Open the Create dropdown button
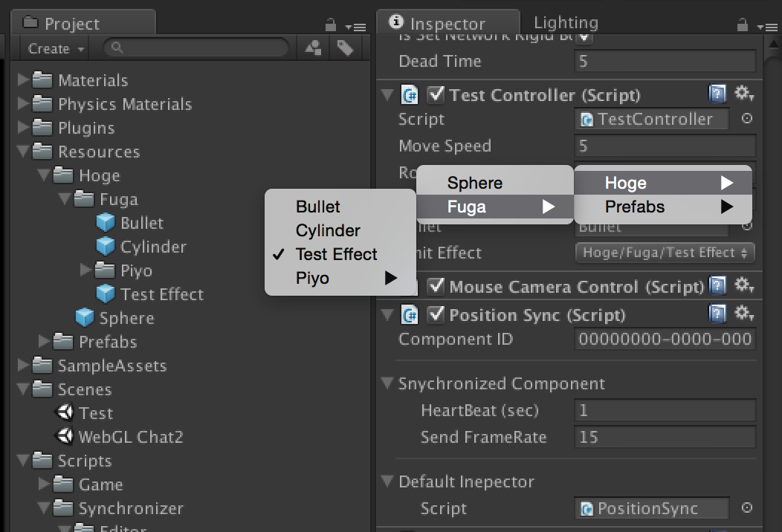This screenshot has height=532, width=782. 55,48
